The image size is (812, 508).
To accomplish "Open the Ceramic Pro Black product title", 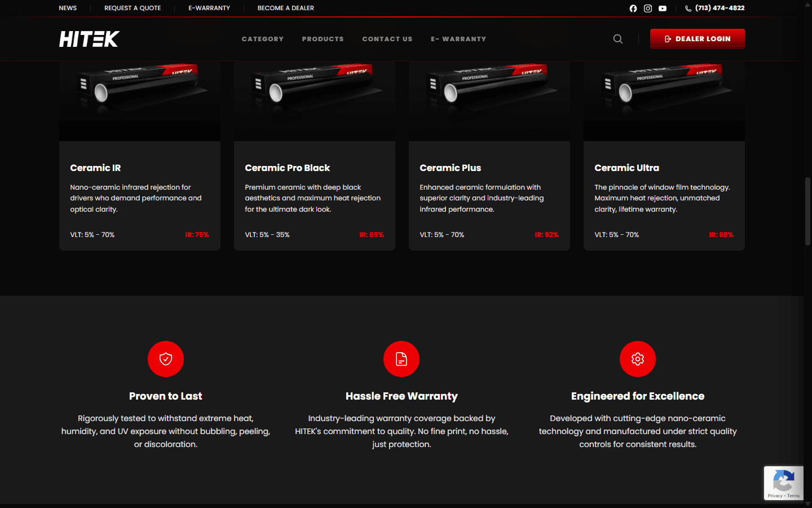I will (x=288, y=168).
